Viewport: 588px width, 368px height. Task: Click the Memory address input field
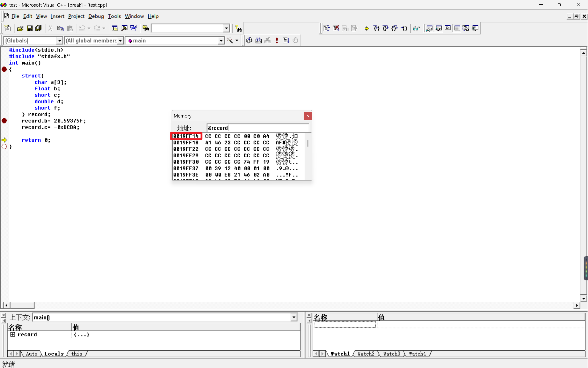(x=258, y=128)
